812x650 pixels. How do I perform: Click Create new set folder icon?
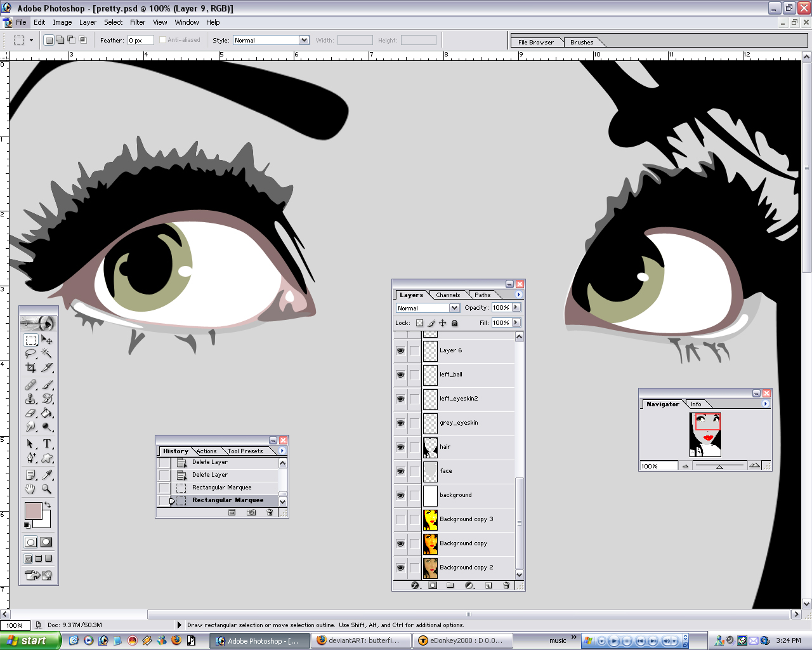tap(450, 585)
